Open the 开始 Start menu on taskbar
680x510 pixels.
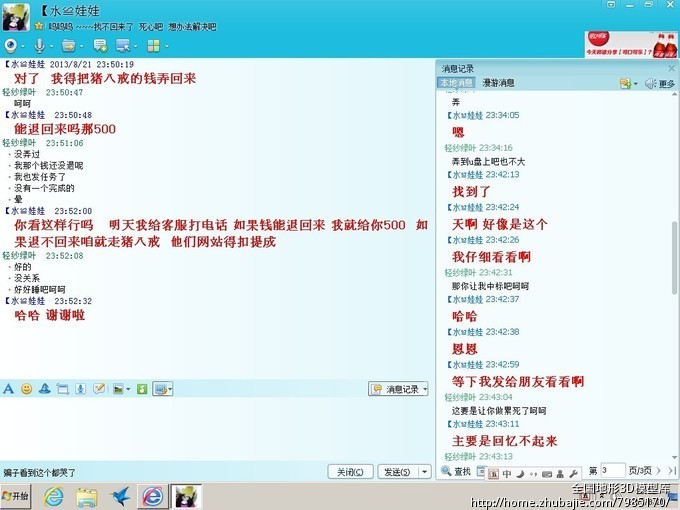[x=15, y=495]
